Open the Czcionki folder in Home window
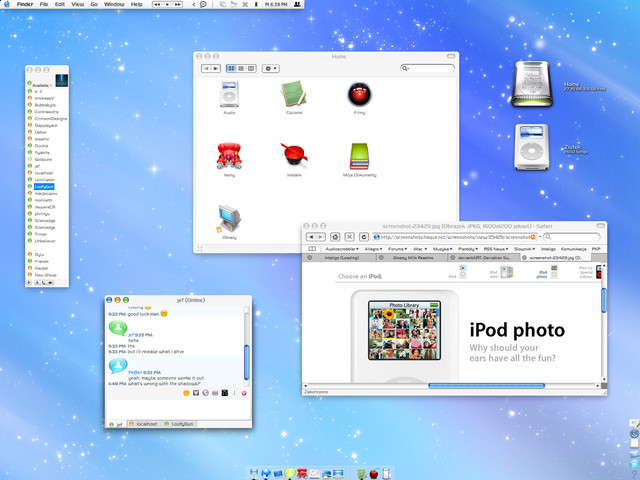Screen dimensions: 640x480 pos(294,94)
